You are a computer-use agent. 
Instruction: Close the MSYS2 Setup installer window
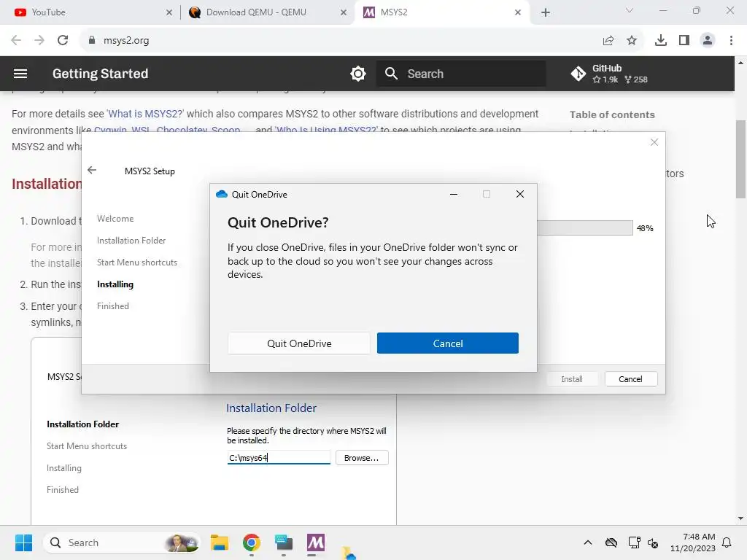(654, 142)
